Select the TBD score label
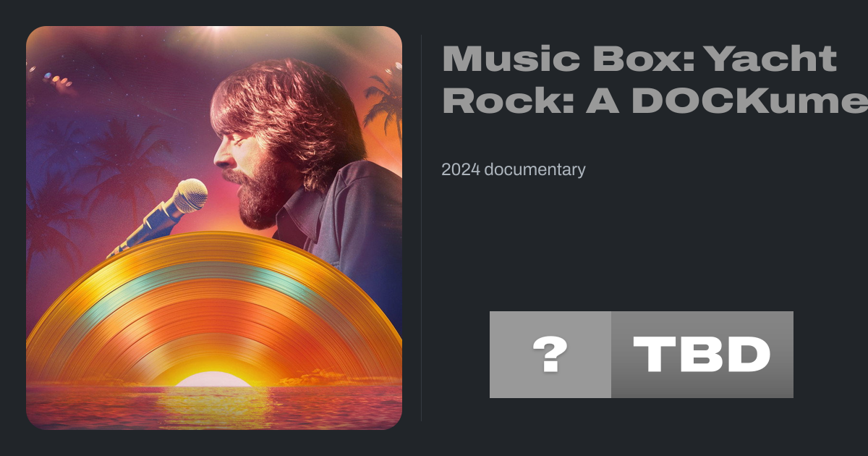Screen dimensions: 868x456 tap(702, 355)
